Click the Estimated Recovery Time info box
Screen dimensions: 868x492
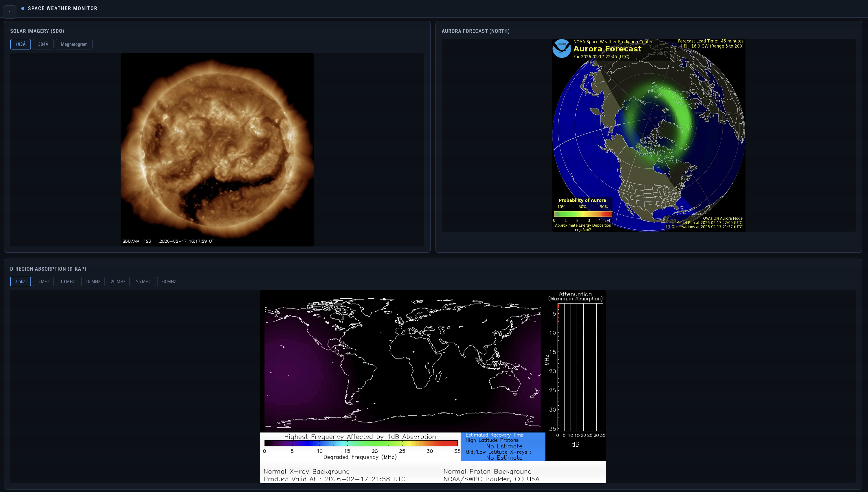[x=502, y=446]
